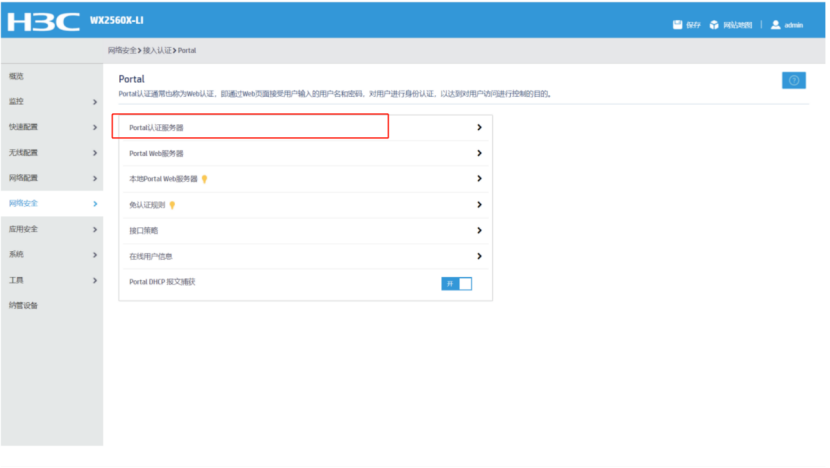
Task: Click lightbulb hint beside 免认证规则
Action: coord(172,205)
